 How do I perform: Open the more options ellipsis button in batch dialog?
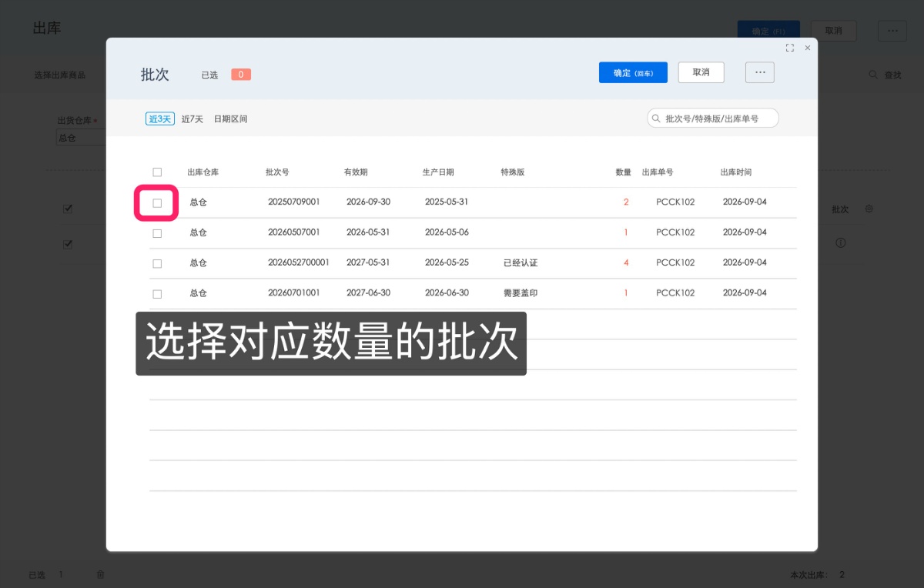760,72
